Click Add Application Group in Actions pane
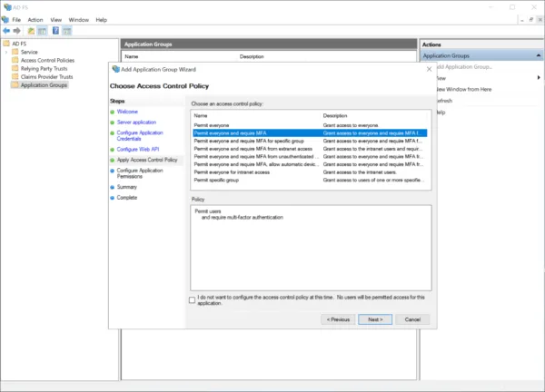 [x=465, y=66]
